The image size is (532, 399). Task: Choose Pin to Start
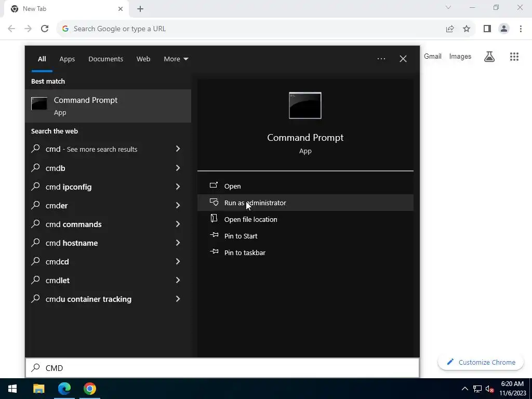(305, 236)
